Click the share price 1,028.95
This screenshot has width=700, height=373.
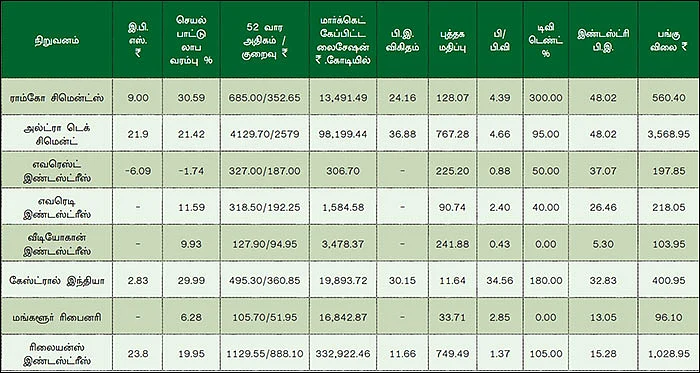click(x=669, y=354)
